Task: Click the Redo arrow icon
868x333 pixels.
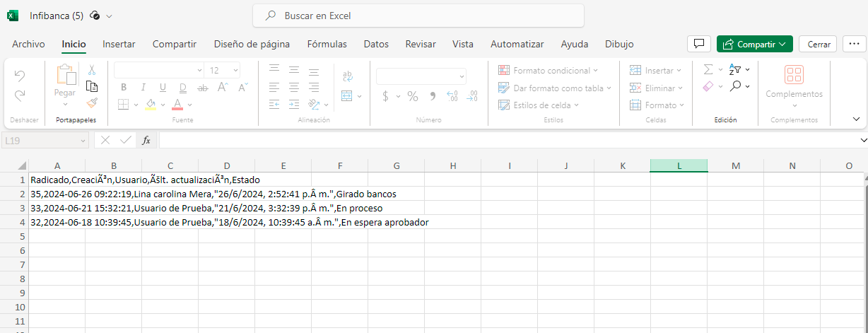Action: 20,95
